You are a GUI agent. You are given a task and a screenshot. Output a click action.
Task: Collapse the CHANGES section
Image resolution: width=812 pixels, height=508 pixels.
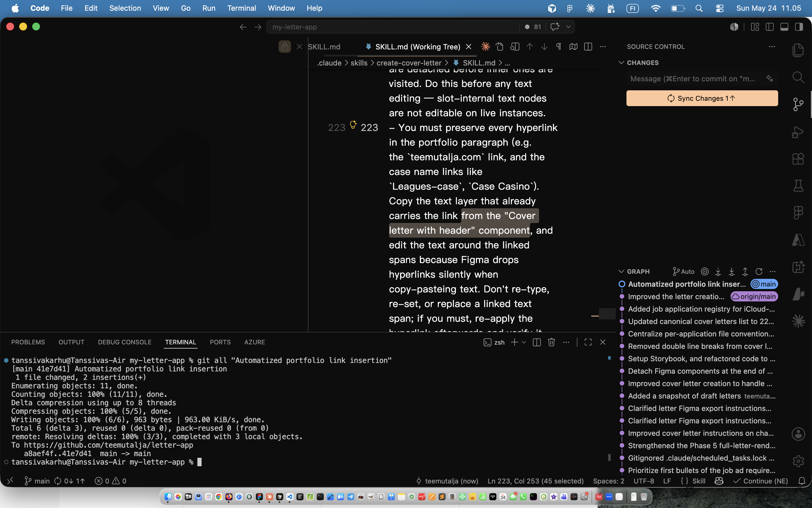[621, 62]
